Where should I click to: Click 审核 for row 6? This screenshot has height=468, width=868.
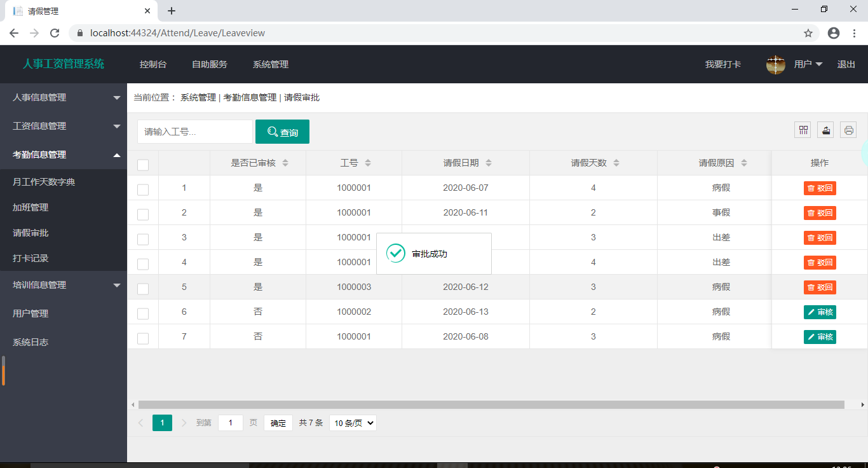pyautogui.click(x=820, y=312)
